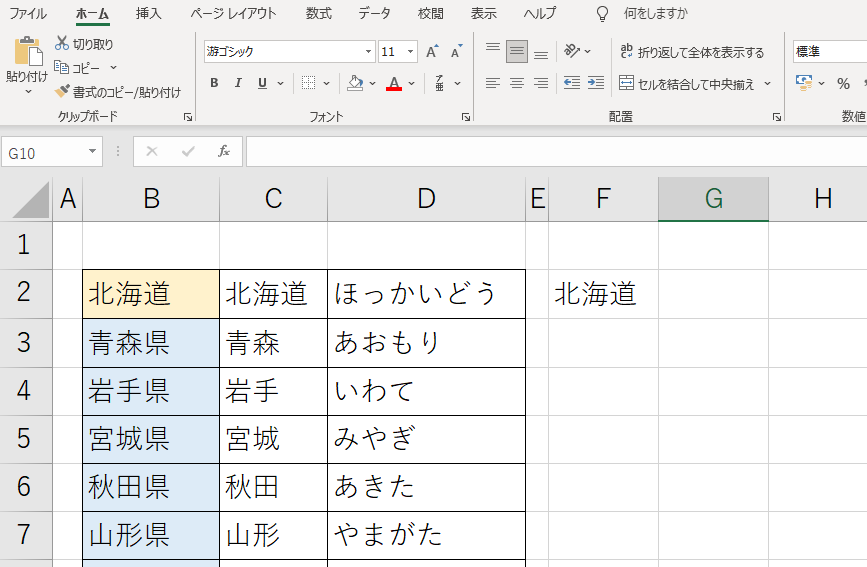Select cell F2 with 北海道
This screenshot has height=567, width=867.
pos(603,294)
